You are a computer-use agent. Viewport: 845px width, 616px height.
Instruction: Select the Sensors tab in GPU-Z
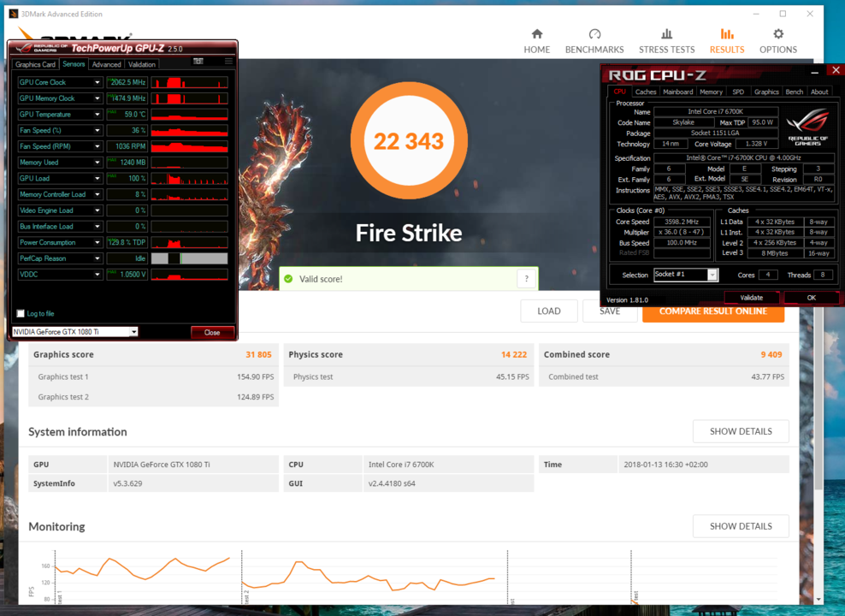point(74,64)
